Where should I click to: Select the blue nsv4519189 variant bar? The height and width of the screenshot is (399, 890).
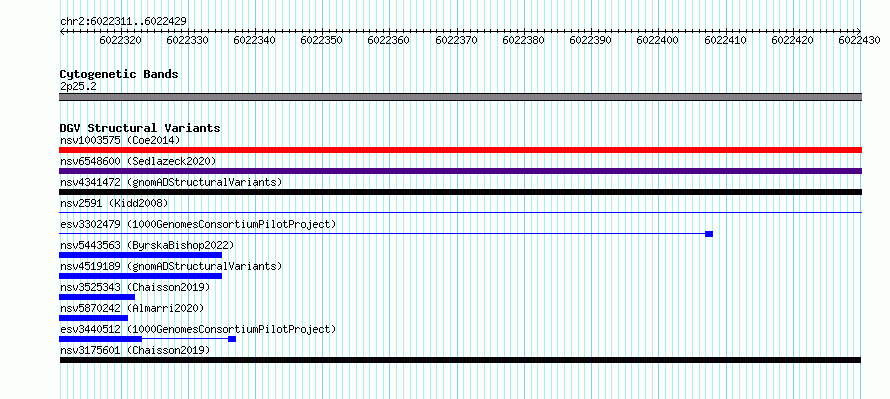[x=140, y=276]
